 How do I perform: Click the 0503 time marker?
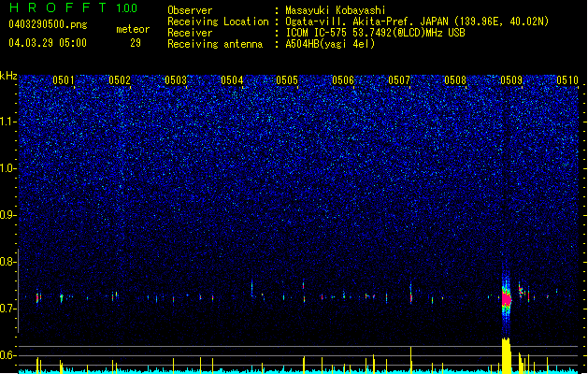176,80
